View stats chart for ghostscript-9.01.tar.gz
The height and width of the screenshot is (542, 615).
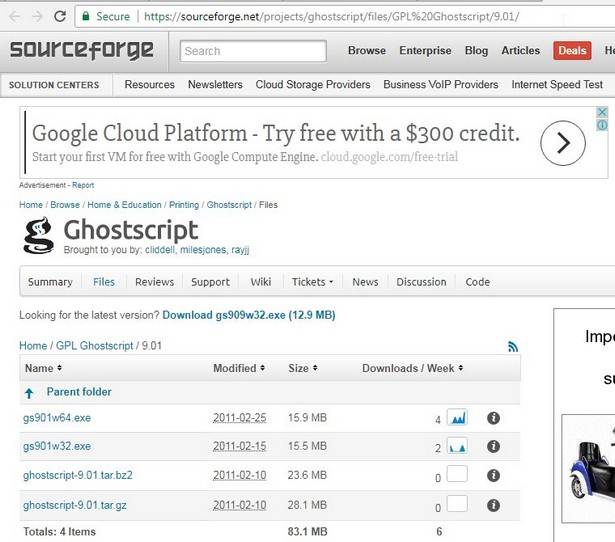click(457, 504)
